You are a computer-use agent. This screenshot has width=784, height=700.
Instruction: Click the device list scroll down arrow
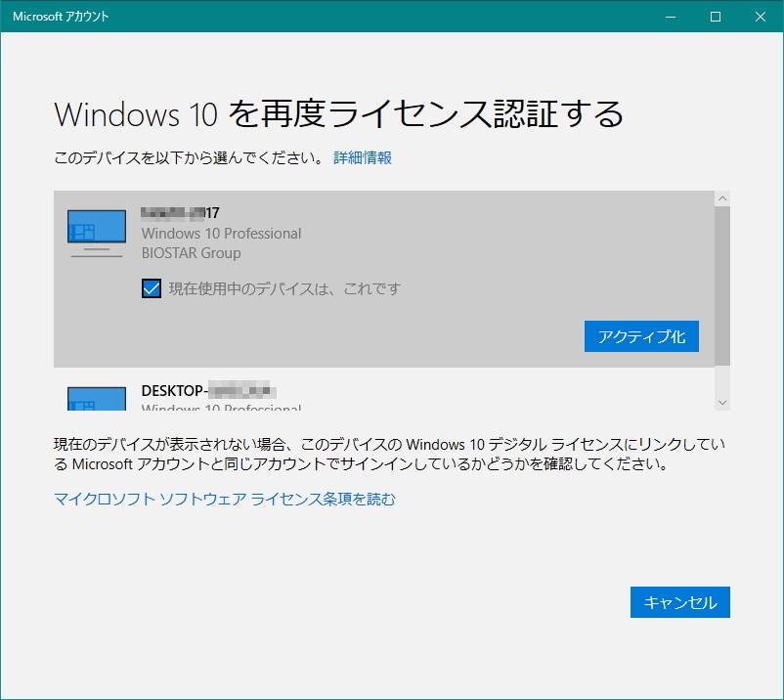click(722, 403)
